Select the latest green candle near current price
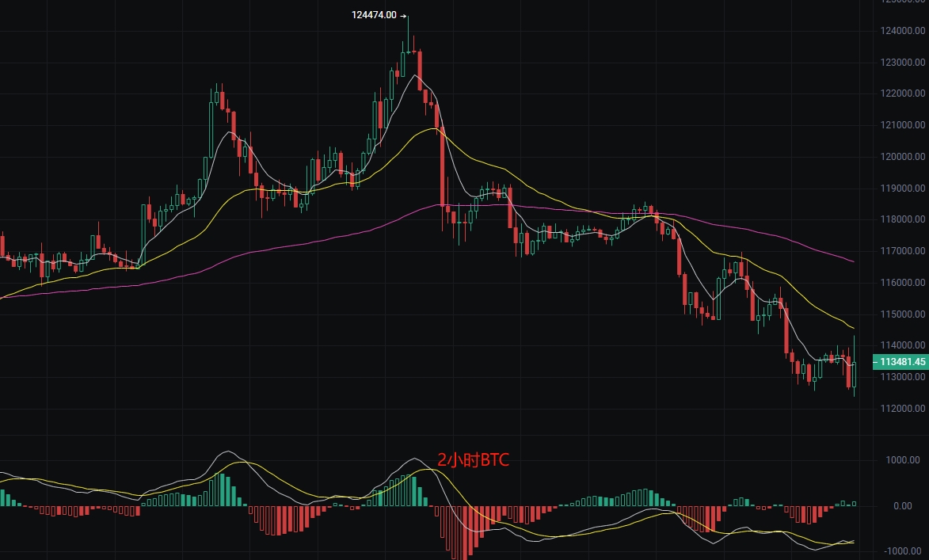Screen dimensions: 929x560 tap(854, 366)
